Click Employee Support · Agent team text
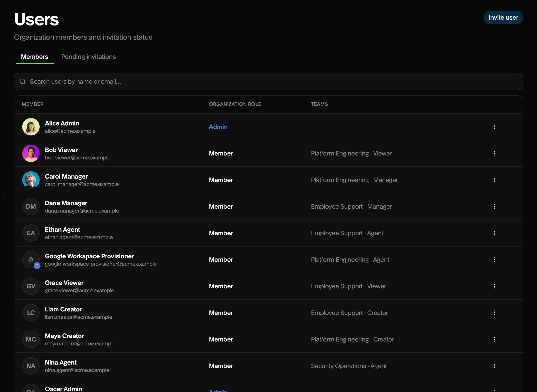 coord(347,233)
